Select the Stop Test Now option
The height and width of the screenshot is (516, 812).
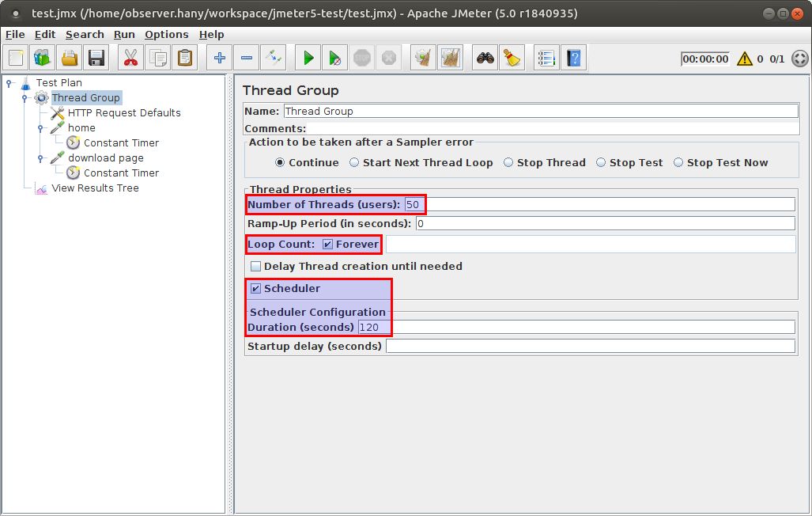coord(678,162)
